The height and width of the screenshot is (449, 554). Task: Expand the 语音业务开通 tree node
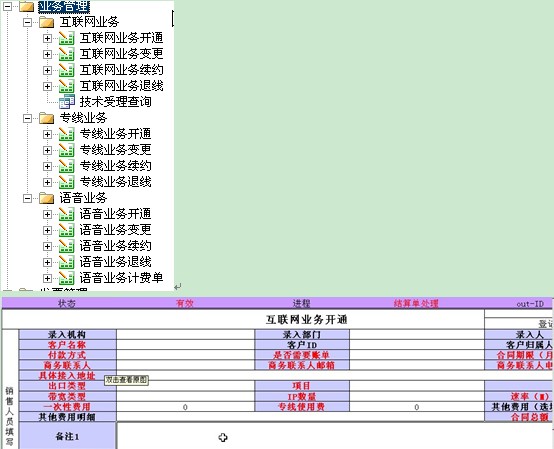tap(47, 214)
